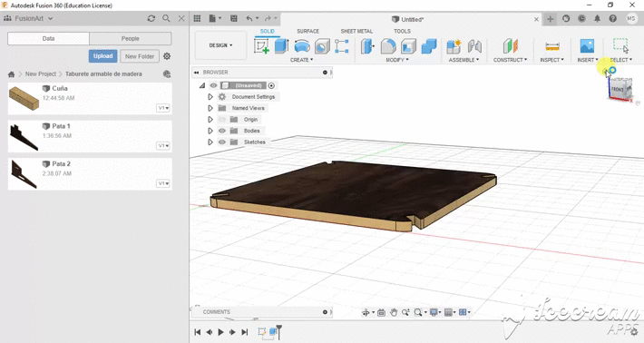This screenshot has height=343, width=644.
Task: Open the Pata 1 file thumbnail
Action: tap(24, 136)
